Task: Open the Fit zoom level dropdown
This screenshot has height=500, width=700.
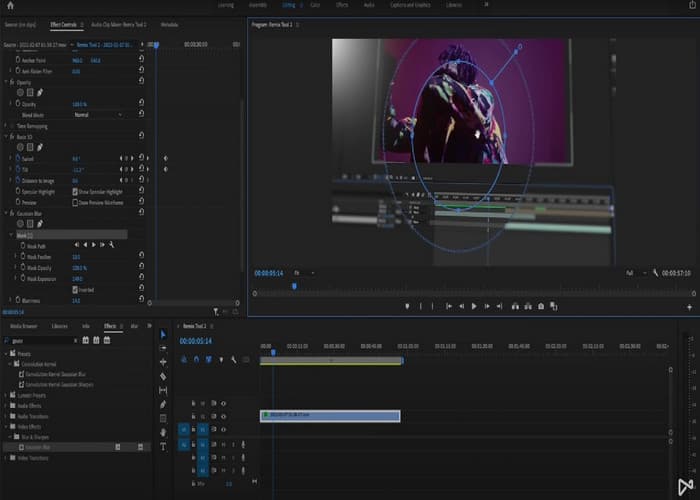Action: coord(304,273)
